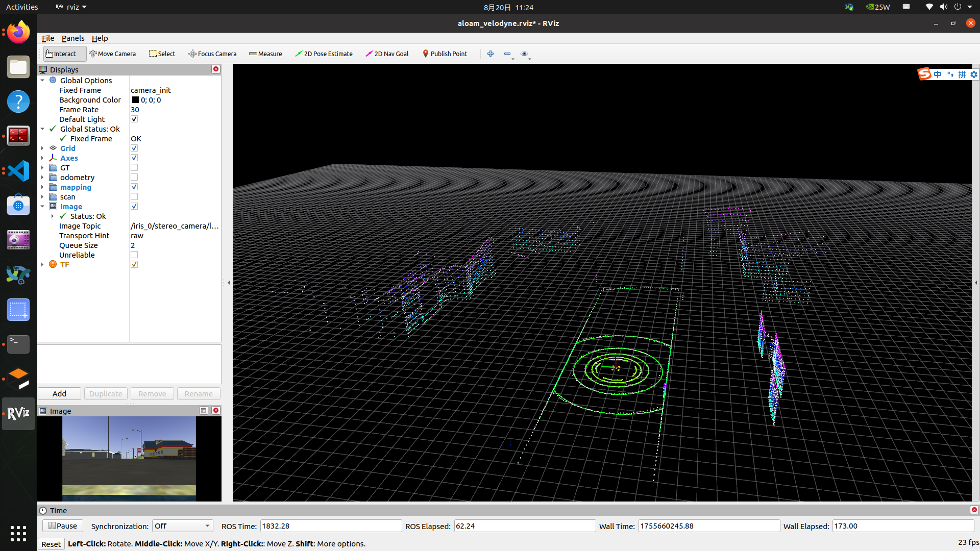Select the Image Topic value field
Viewport: 980px width, 551px height.
pyautogui.click(x=175, y=226)
